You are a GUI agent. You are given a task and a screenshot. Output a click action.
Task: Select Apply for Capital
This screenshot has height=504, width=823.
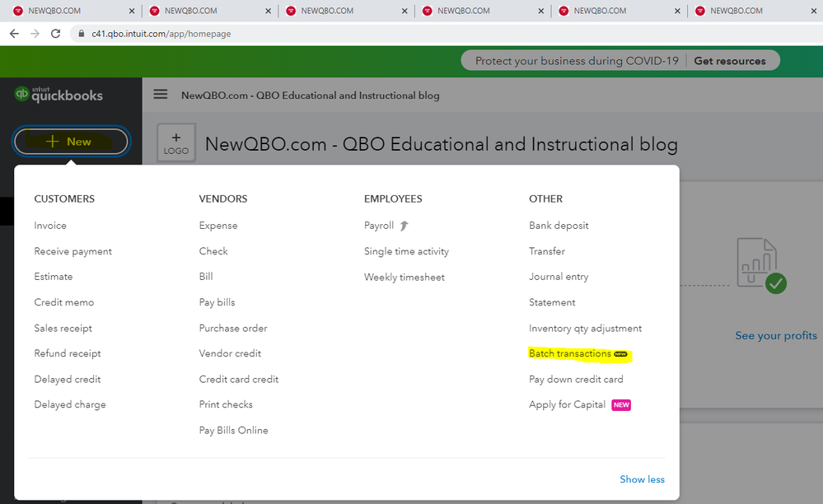pos(567,404)
